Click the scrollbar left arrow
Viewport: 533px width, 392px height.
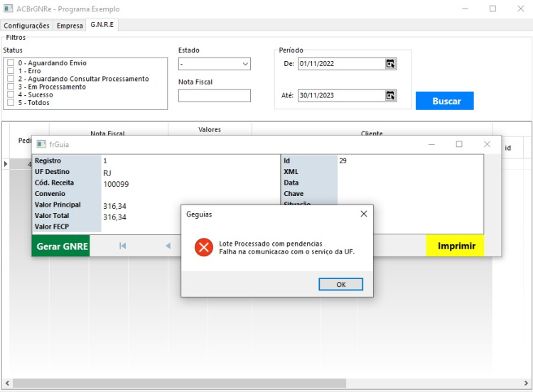(7, 383)
